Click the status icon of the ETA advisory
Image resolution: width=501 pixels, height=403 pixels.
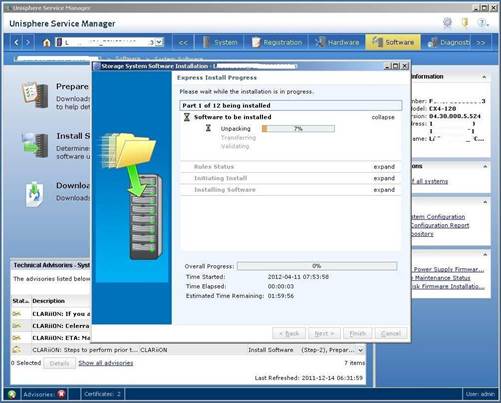pyautogui.click(x=17, y=338)
